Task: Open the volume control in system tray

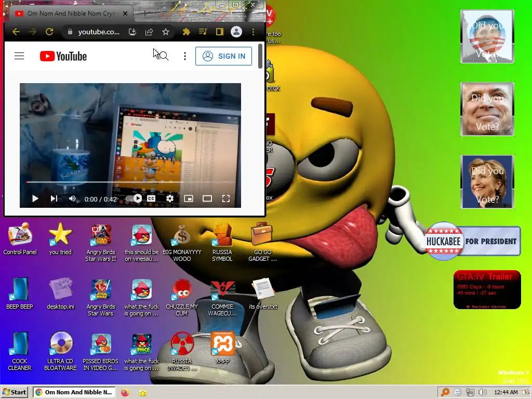Action: click(x=482, y=392)
